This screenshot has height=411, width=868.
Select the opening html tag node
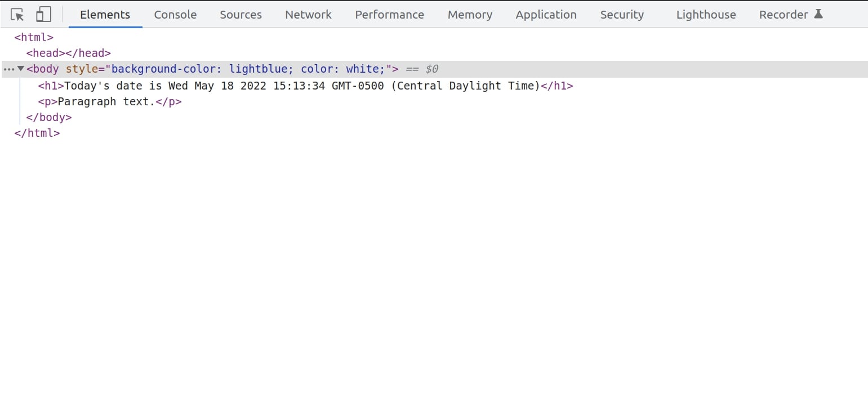click(x=34, y=38)
